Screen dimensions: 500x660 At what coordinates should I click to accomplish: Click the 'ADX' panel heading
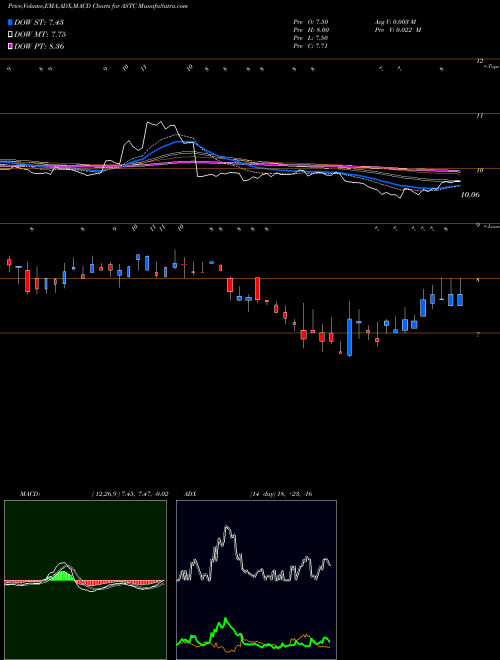tap(190, 494)
